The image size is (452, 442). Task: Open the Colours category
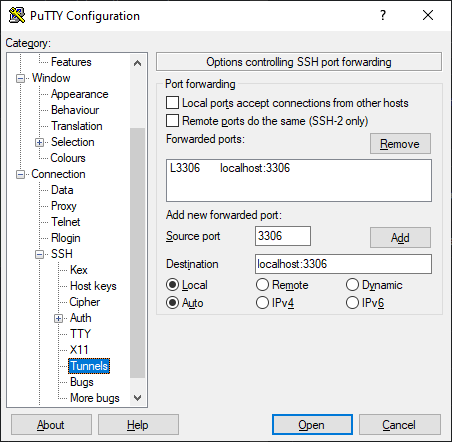pos(68,158)
